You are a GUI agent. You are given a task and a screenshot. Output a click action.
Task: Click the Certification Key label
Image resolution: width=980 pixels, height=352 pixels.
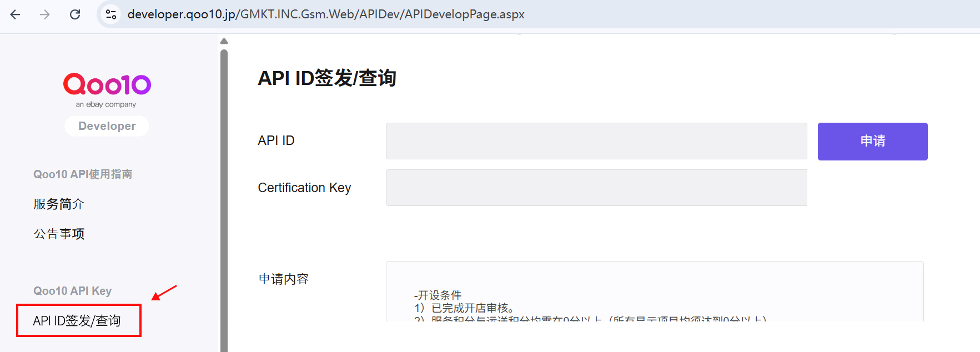[x=304, y=188]
